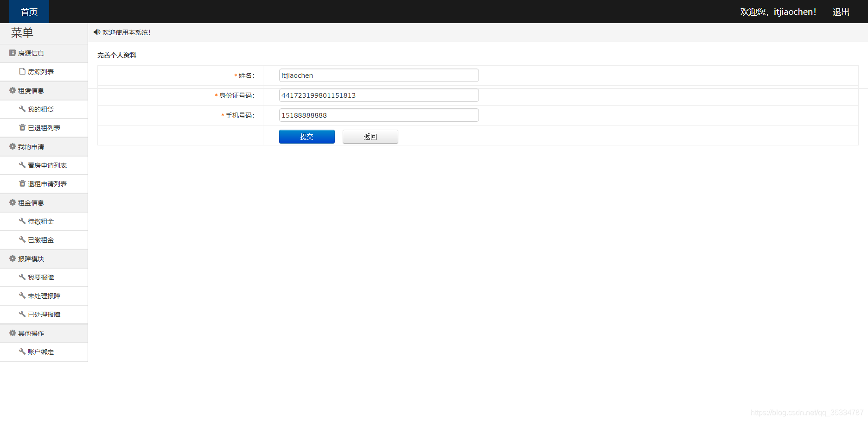
Task: Expand the 我的申请 menu section
Action: click(44, 147)
